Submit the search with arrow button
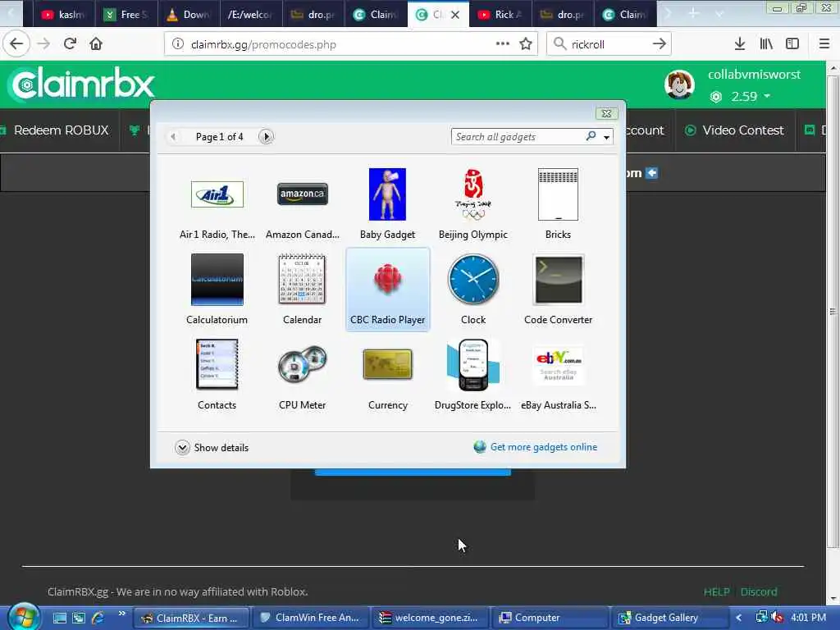840x630 pixels. coord(660,44)
